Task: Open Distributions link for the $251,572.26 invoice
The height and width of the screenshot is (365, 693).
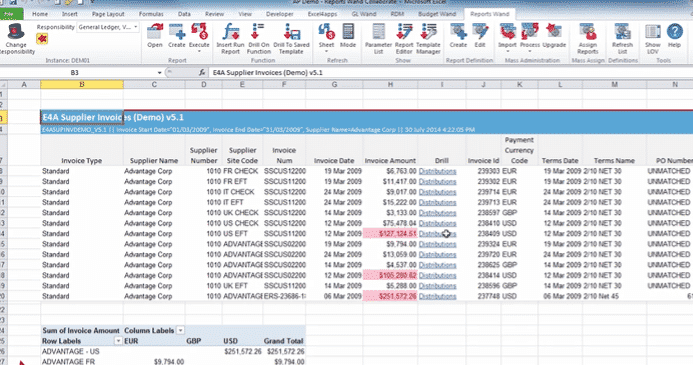Action: coord(438,296)
